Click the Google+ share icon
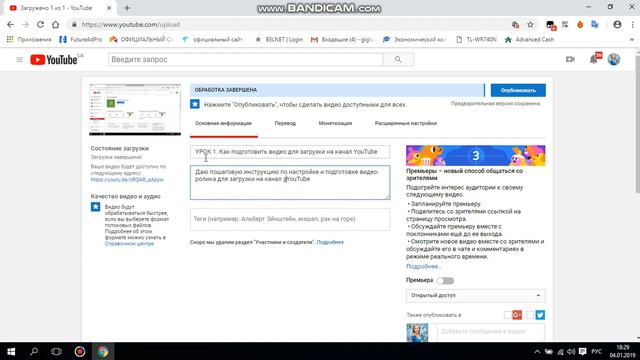 (517, 315)
